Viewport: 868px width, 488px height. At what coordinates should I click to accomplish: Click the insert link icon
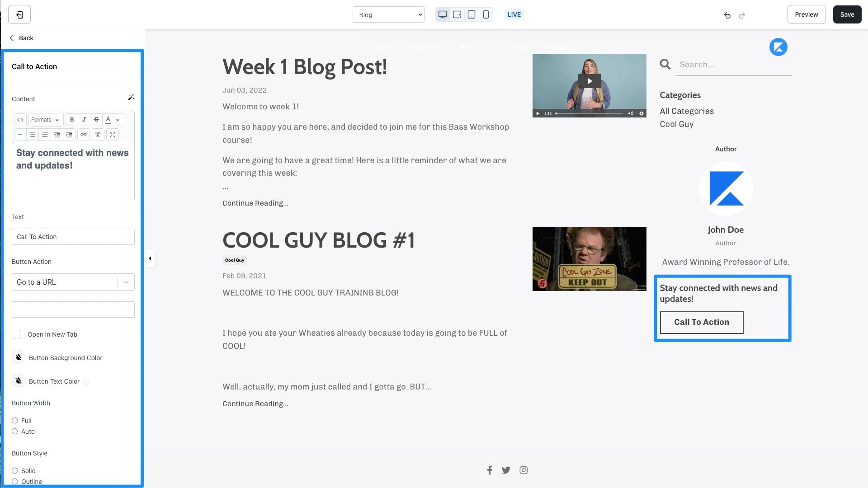click(84, 135)
